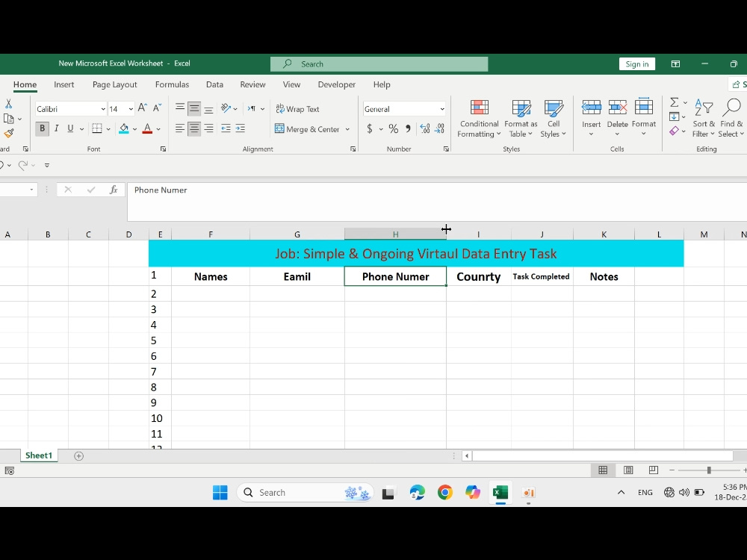Expand the Borders dropdown arrow
The height and width of the screenshot is (560, 747).
pyautogui.click(x=108, y=129)
